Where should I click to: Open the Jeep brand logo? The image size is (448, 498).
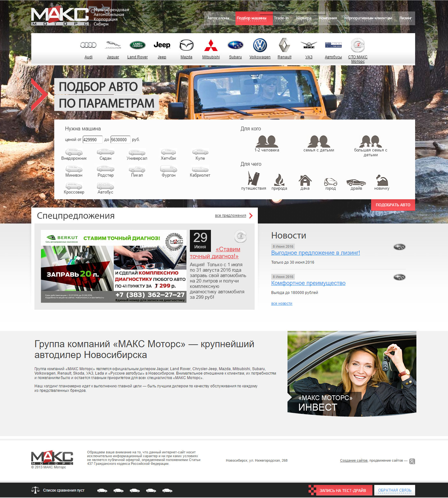tap(162, 45)
